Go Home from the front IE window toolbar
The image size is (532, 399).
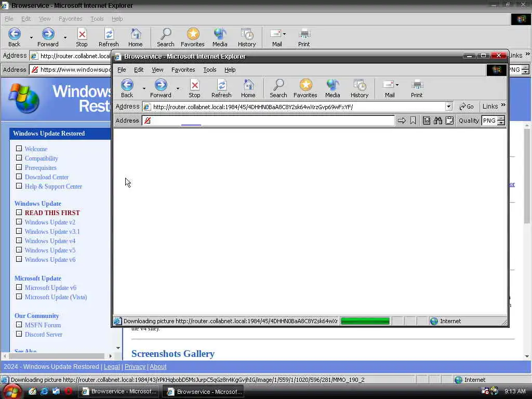248,88
